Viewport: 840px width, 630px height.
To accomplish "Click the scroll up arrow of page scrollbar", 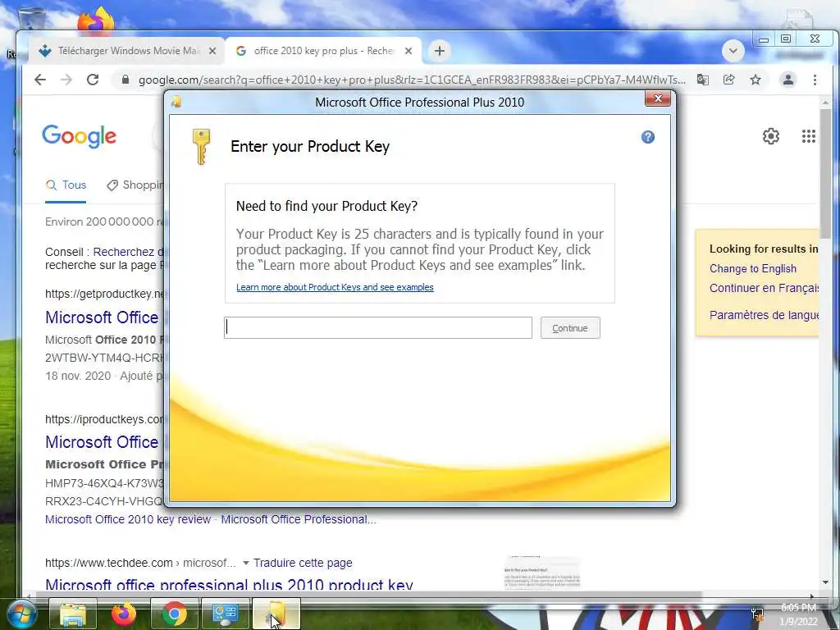I will (825, 103).
